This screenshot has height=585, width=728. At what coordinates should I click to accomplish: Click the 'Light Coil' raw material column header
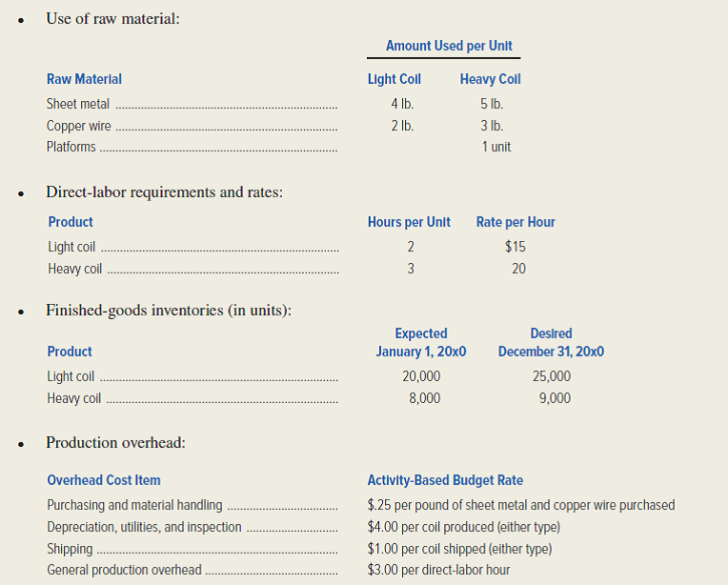coord(394,79)
